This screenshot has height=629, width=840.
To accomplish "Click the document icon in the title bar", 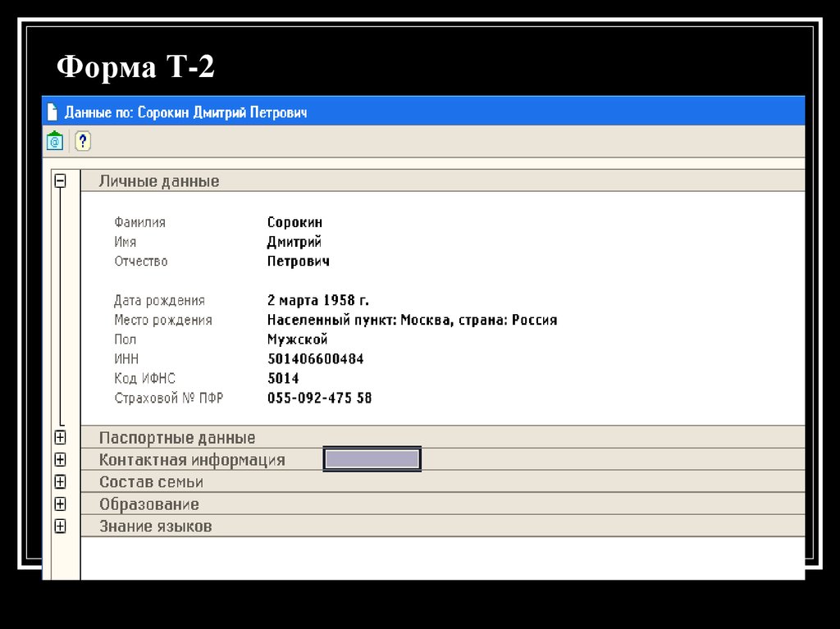I will pos(52,111).
